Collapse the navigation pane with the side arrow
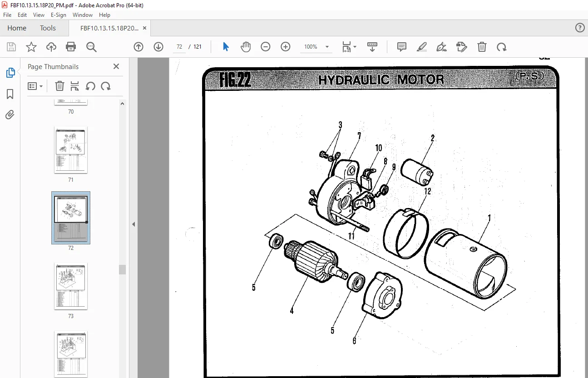 (x=133, y=224)
